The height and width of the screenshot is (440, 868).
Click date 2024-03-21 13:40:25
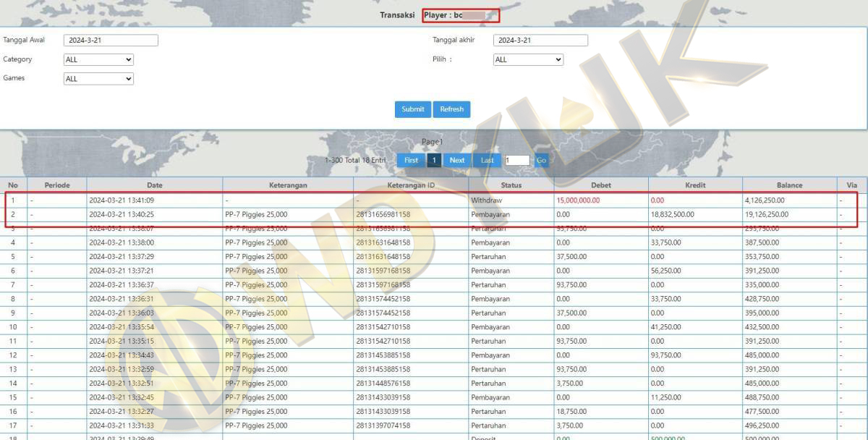pos(122,215)
